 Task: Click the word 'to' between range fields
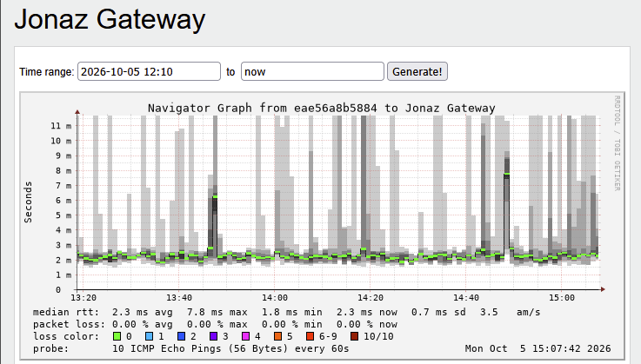(x=230, y=72)
